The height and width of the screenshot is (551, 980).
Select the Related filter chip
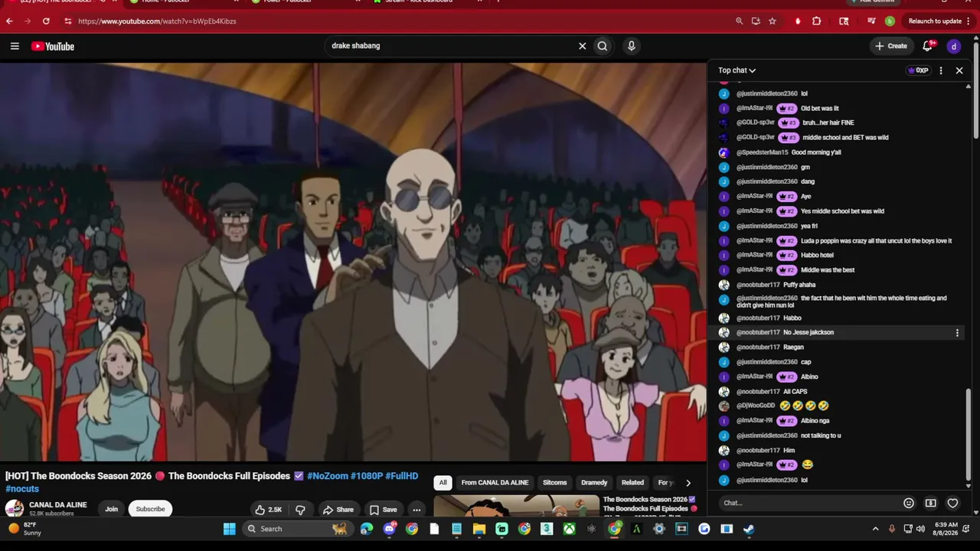[x=632, y=483]
